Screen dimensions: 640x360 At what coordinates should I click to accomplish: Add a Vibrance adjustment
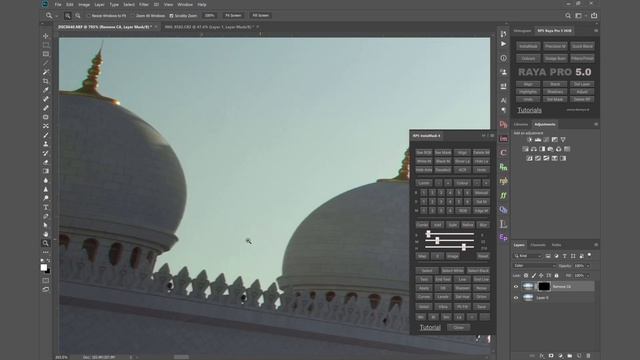(563, 140)
